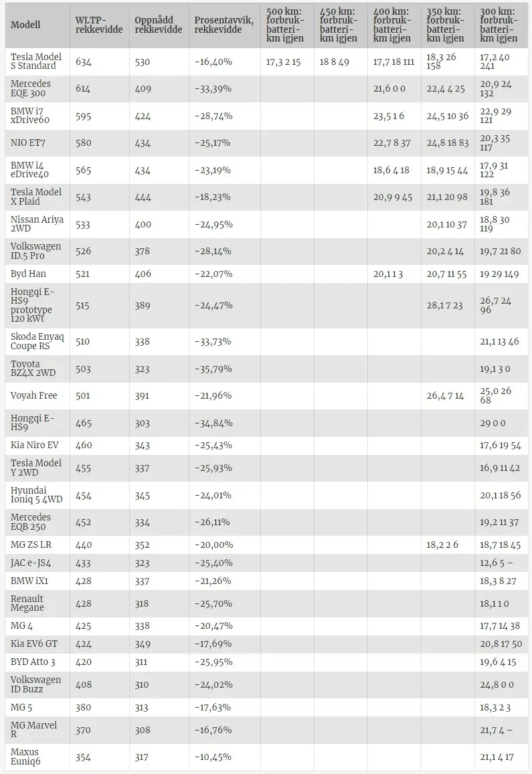532x774 pixels.
Task: Select the Tesla Model X Plaid cell
Action: 36,197
